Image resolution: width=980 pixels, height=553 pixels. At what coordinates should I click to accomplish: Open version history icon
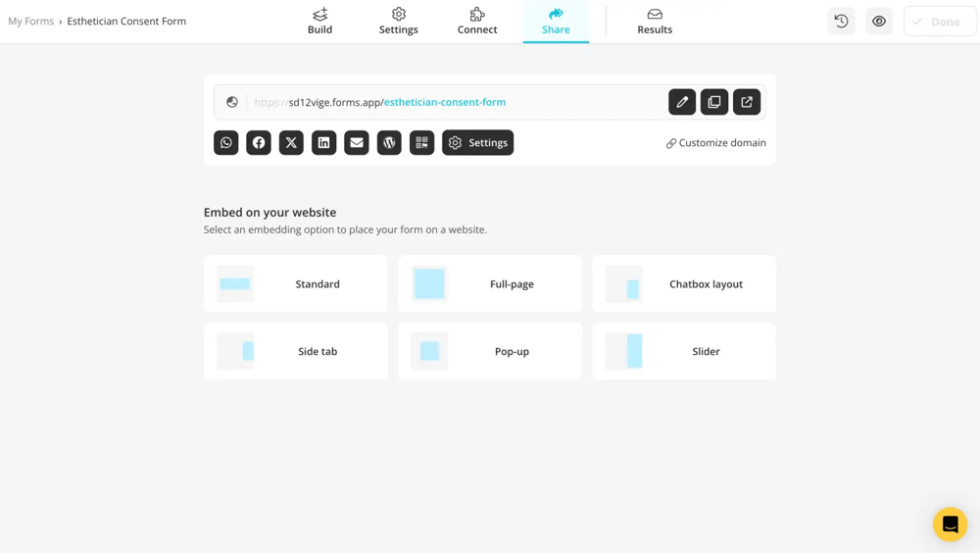[x=841, y=22]
